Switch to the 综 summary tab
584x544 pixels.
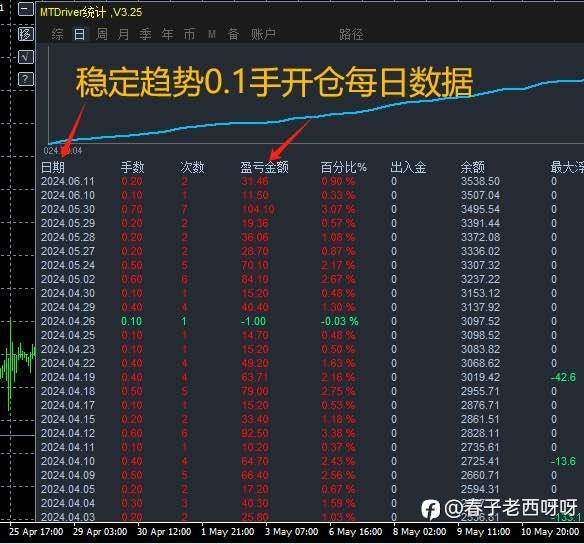coord(57,34)
